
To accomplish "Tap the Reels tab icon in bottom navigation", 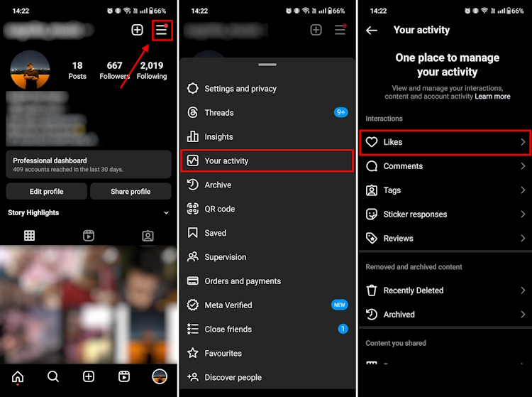I will tap(124, 376).
